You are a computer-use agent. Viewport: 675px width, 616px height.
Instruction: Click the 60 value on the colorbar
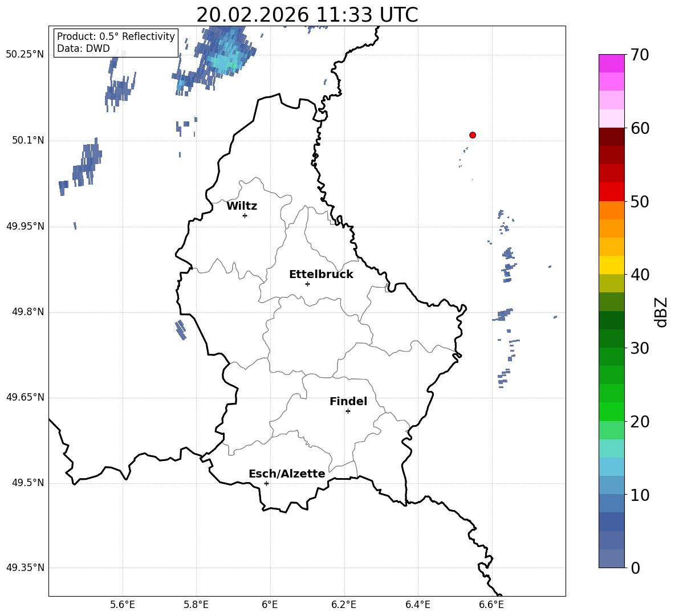tap(639, 128)
